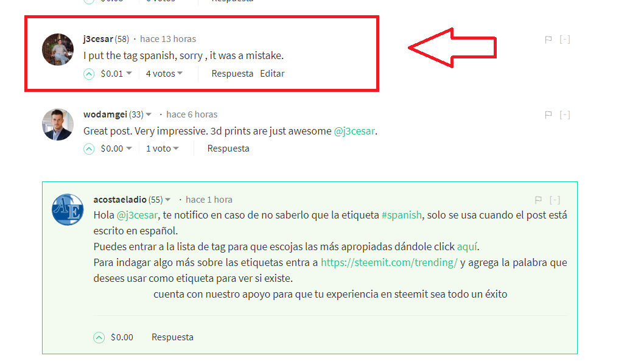Open the 1 voto dropdown
627x364 pixels.
(x=163, y=149)
